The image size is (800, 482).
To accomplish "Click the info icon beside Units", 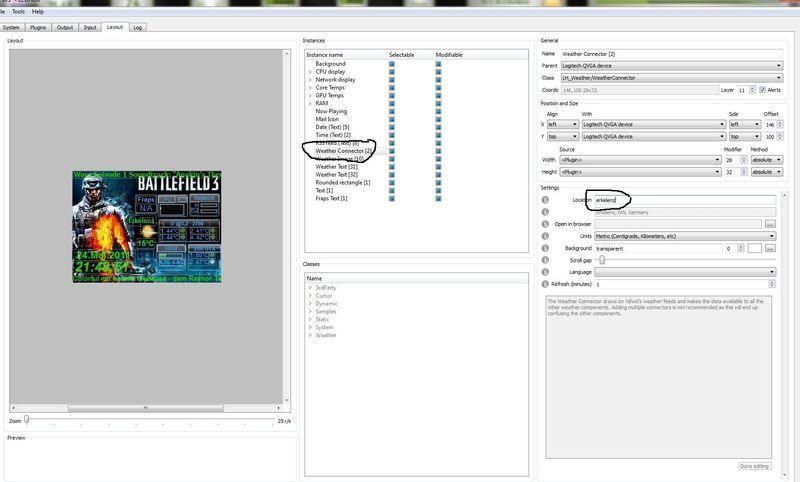I will (x=545, y=236).
